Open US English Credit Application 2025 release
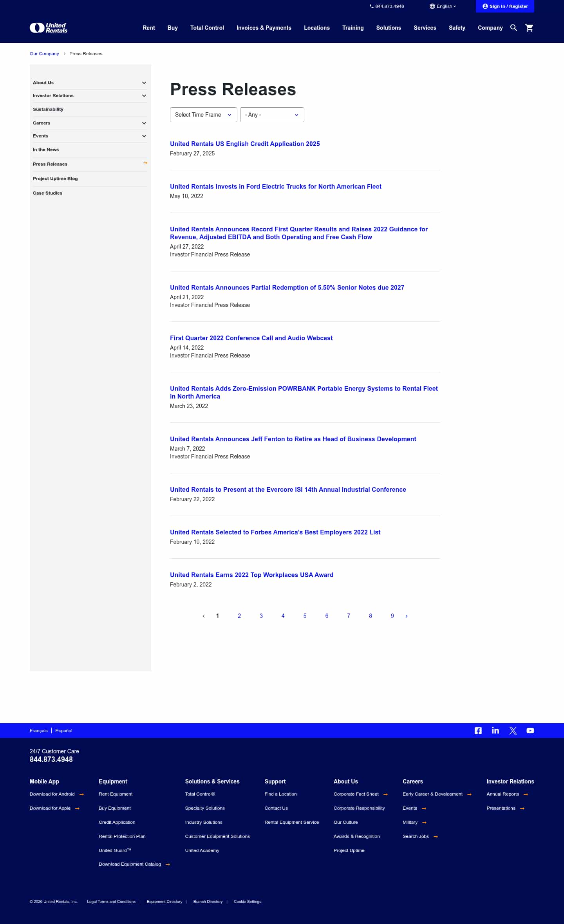 click(245, 144)
